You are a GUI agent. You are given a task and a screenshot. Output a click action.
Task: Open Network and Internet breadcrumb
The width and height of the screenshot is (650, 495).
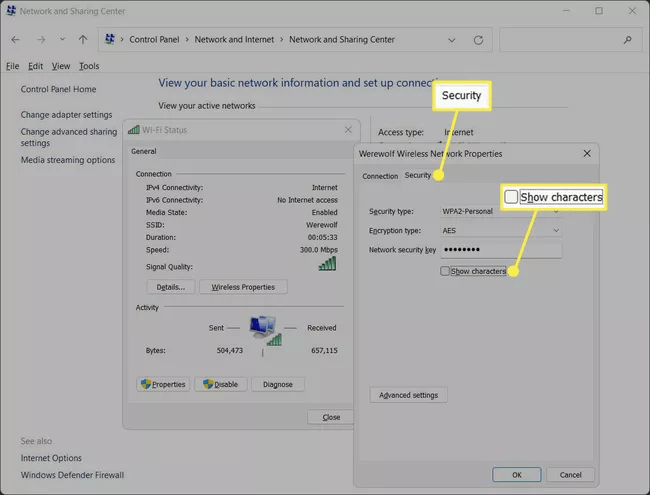tap(234, 40)
